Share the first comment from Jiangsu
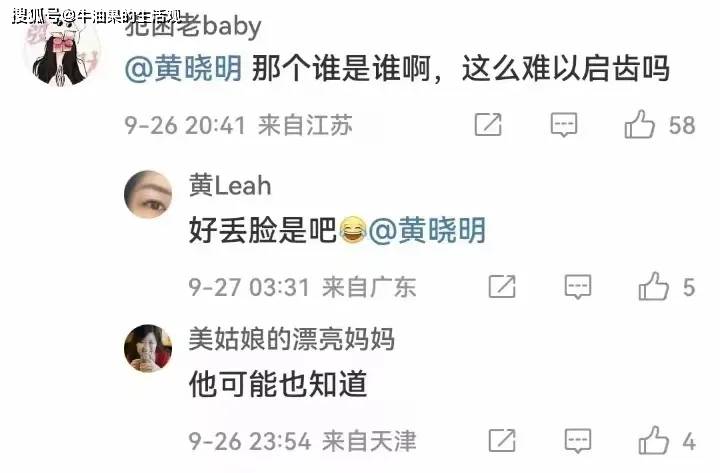The height and width of the screenshot is (473, 720). [x=488, y=124]
